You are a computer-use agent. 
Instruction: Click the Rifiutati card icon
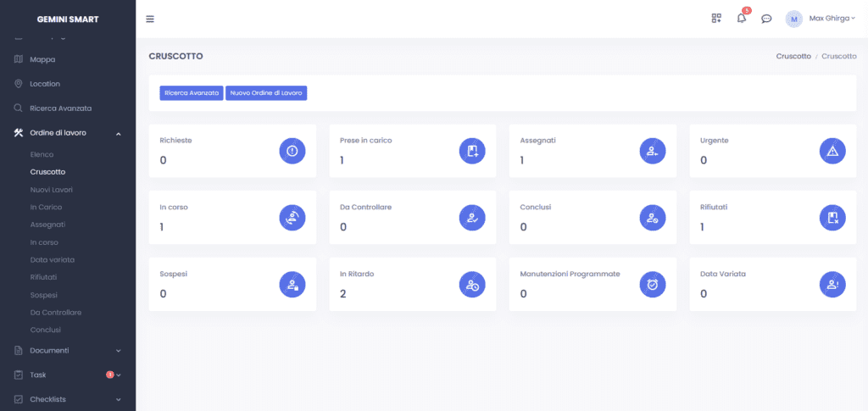click(x=832, y=218)
